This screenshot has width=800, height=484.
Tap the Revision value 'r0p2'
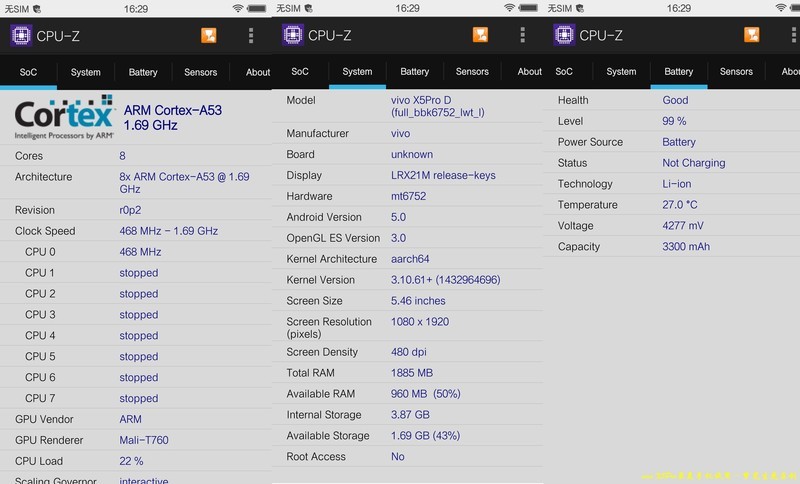tap(130, 210)
